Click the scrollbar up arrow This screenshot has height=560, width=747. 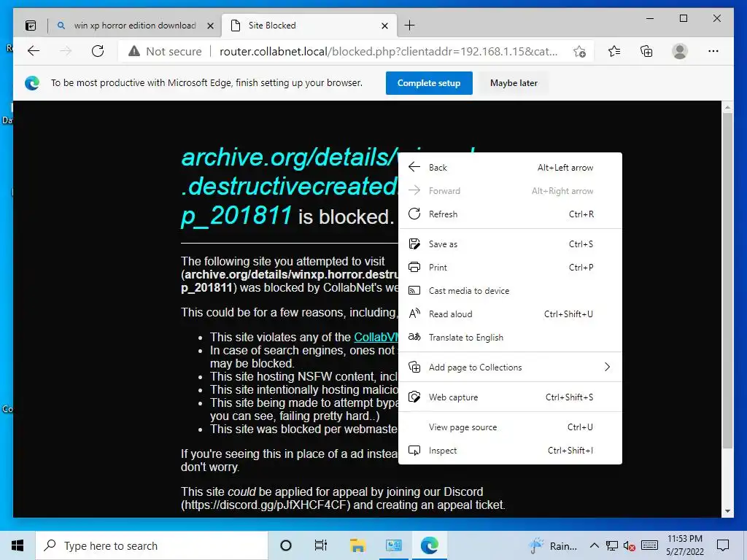coord(727,108)
